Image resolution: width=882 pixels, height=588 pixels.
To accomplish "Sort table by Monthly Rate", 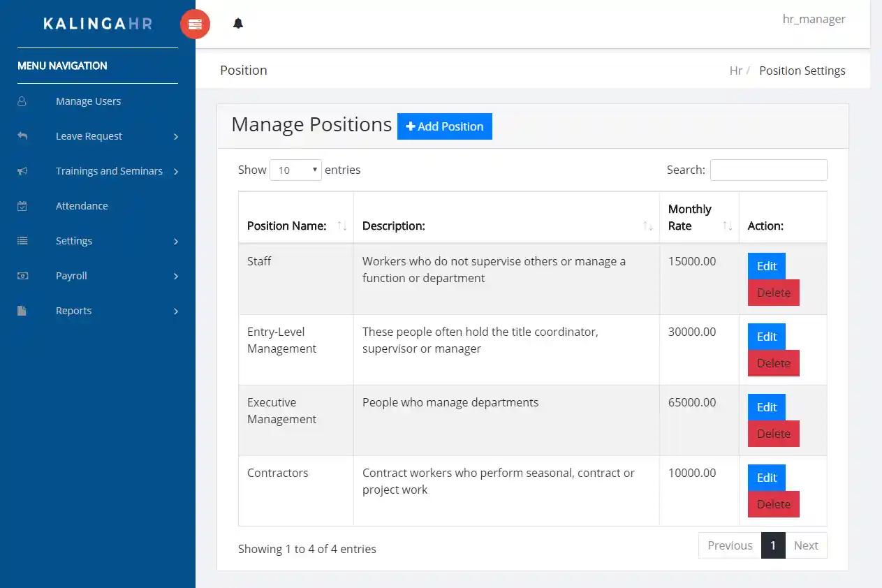I will tap(699, 218).
